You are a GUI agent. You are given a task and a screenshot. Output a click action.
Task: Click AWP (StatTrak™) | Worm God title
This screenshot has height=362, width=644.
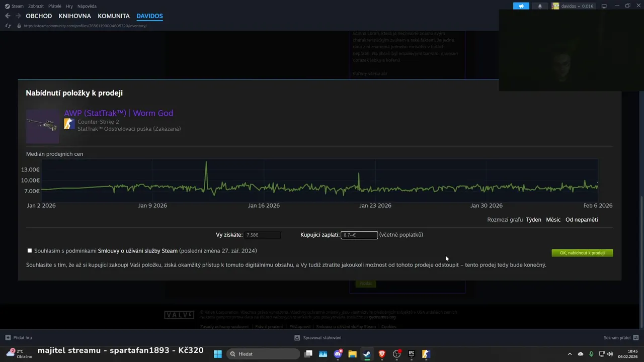(119, 113)
